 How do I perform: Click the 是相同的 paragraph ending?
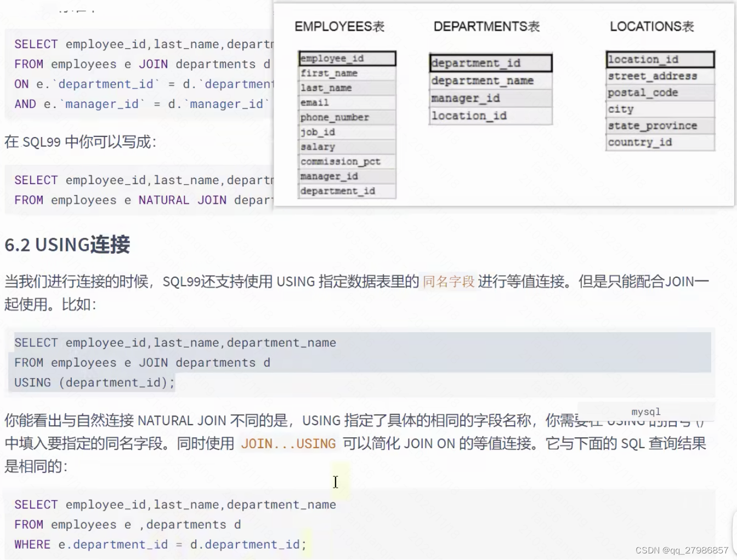point(36,467)
